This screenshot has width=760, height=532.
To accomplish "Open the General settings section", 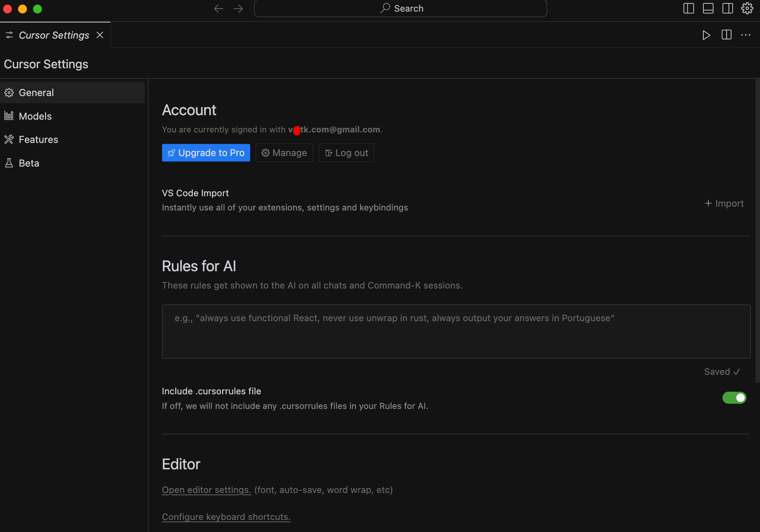I will pyautogui.click(x=72, y=93).
